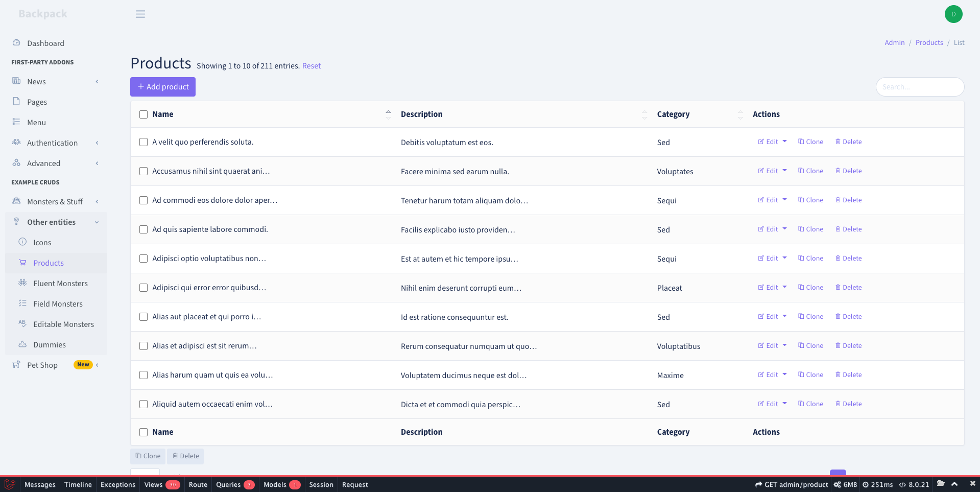Check the 'Ad commodi eos dolore' row
The height and width of the screenshot is (492, 980).
tap(144, 200)
